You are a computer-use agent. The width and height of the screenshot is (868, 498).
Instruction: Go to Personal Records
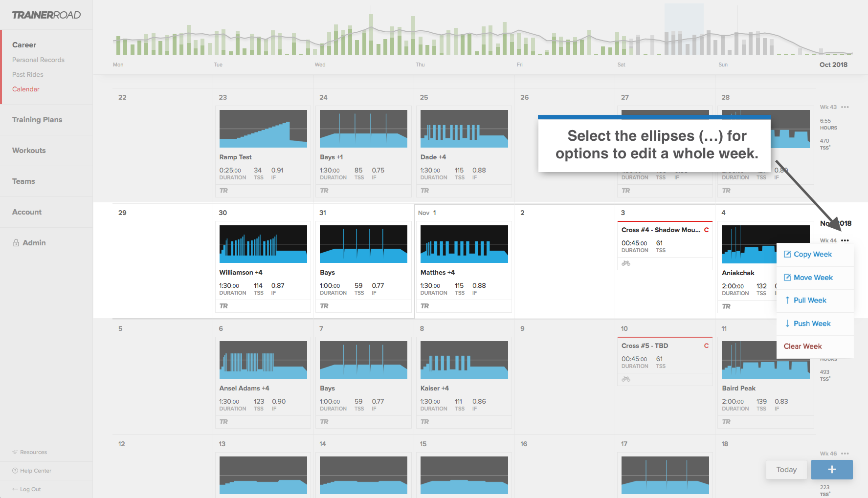[x=38, y=60]
